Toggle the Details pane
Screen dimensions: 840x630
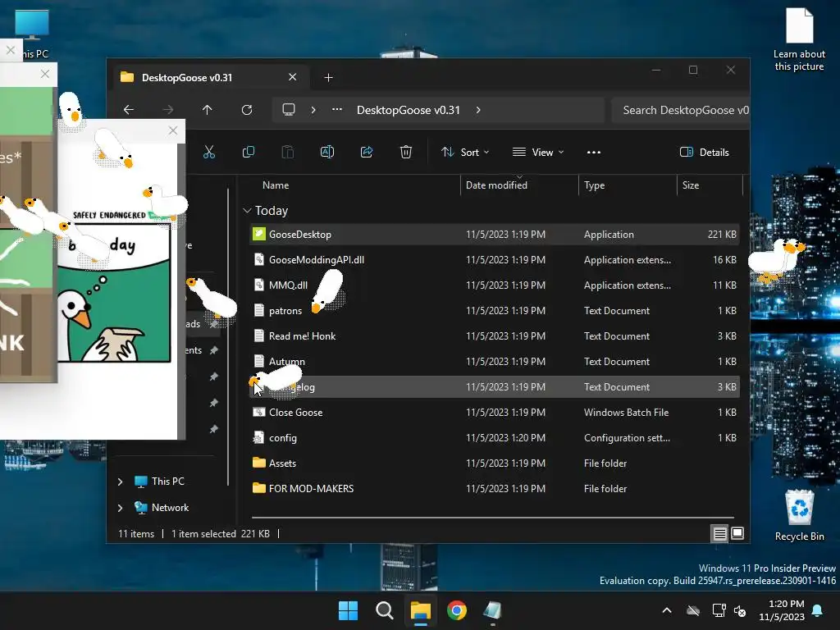point(705,152)
